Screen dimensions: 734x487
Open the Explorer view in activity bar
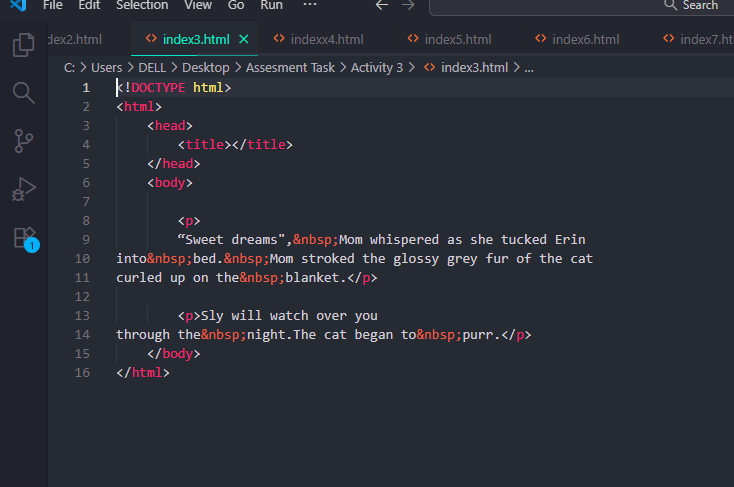pos(23,45)
